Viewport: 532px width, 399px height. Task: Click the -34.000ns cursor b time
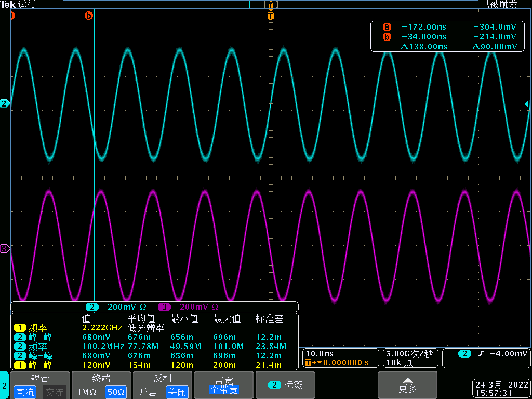coord(424,37)
